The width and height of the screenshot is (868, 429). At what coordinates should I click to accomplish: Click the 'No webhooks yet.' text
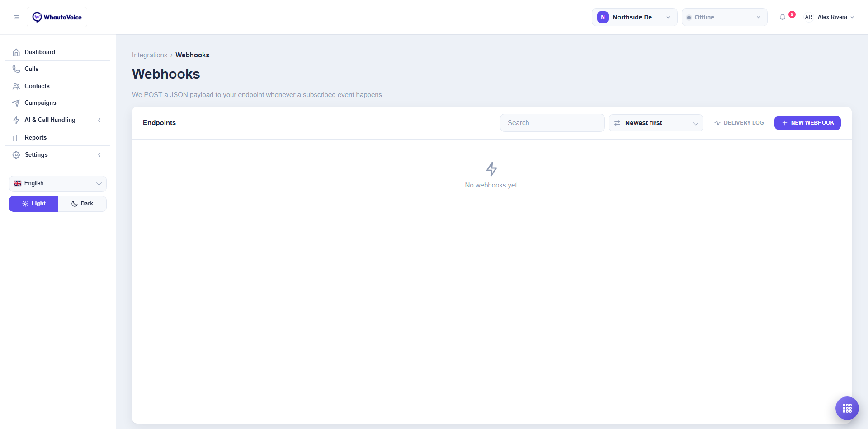pos(492,185)
